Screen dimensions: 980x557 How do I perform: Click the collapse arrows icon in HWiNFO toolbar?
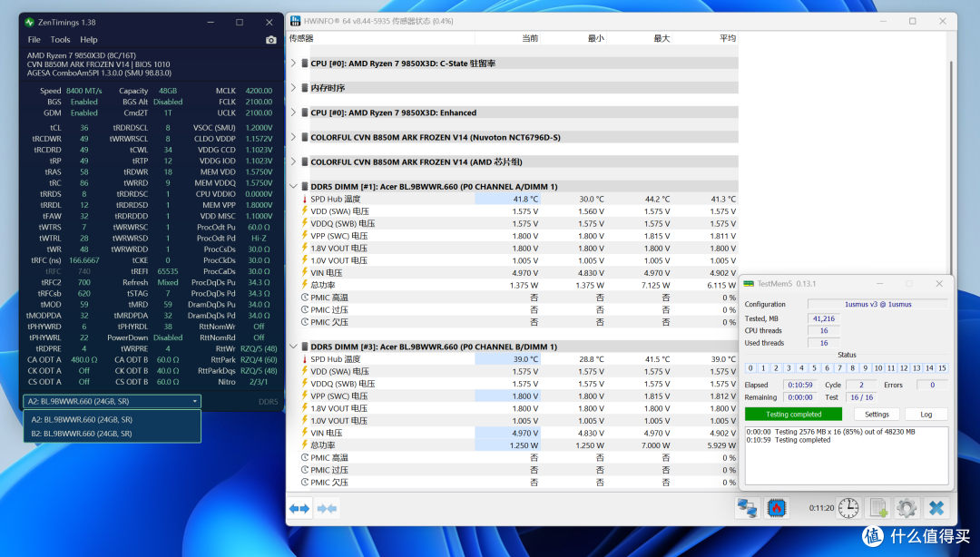point(327,508)
